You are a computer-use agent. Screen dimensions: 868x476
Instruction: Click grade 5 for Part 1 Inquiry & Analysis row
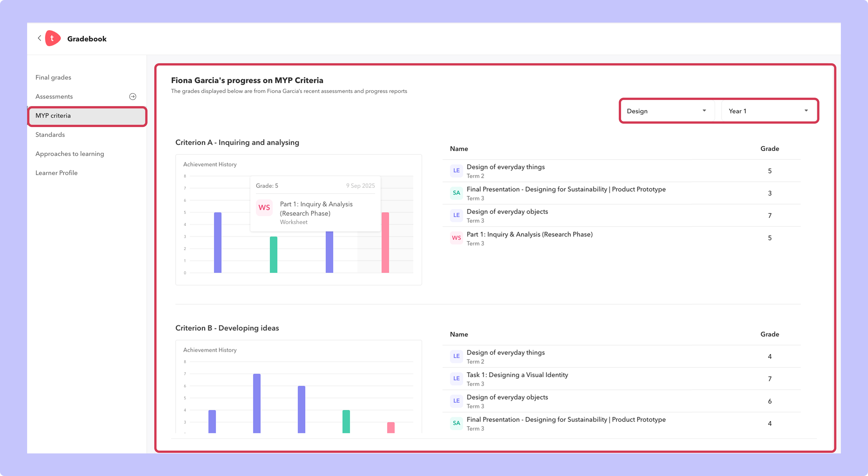point(770,238)
